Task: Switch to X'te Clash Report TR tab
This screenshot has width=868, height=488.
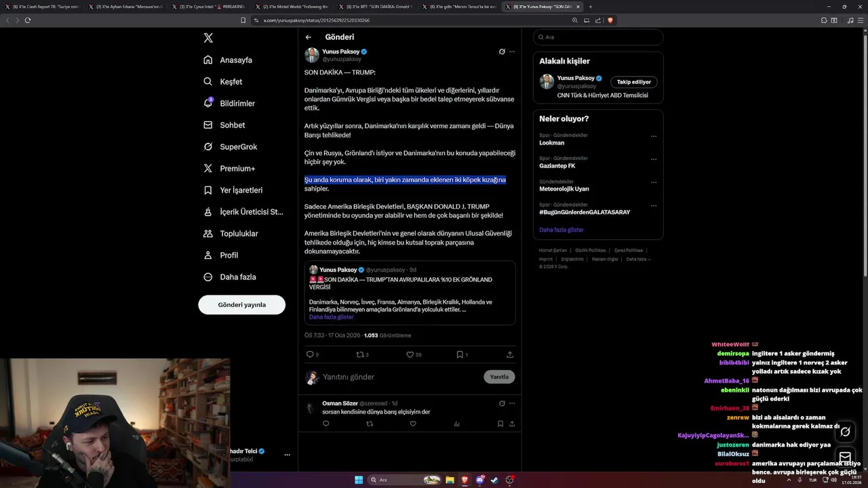Action: 41,6
